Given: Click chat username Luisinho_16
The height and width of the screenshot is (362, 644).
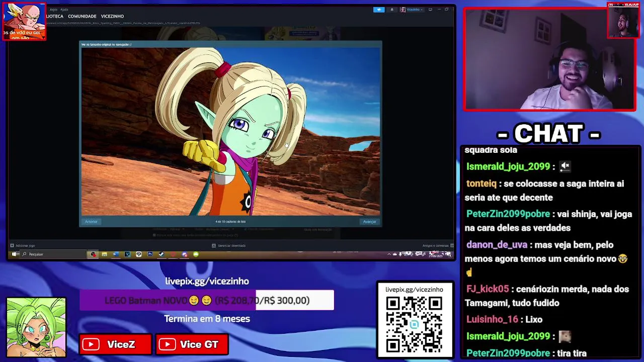Looking at the screenshot, I should (492, 320).
